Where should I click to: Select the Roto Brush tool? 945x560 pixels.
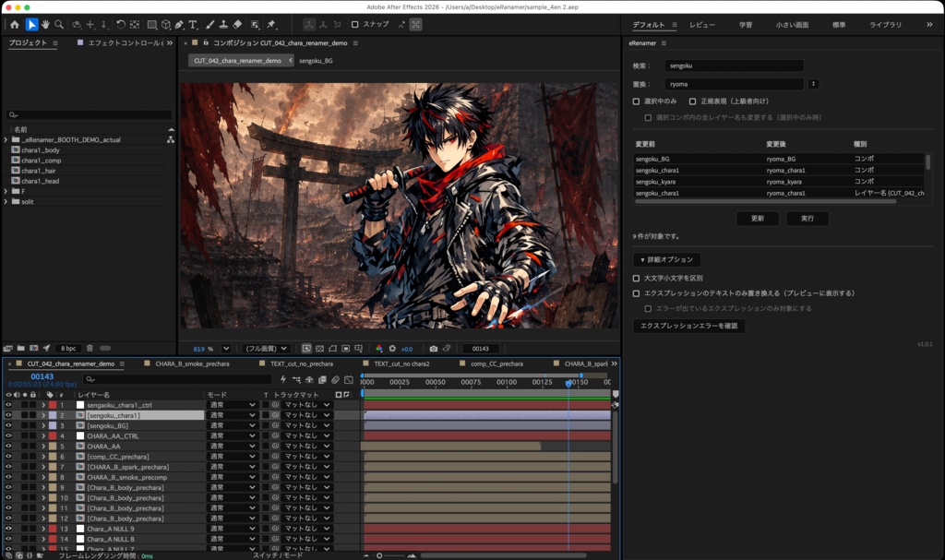click(256, 25)
